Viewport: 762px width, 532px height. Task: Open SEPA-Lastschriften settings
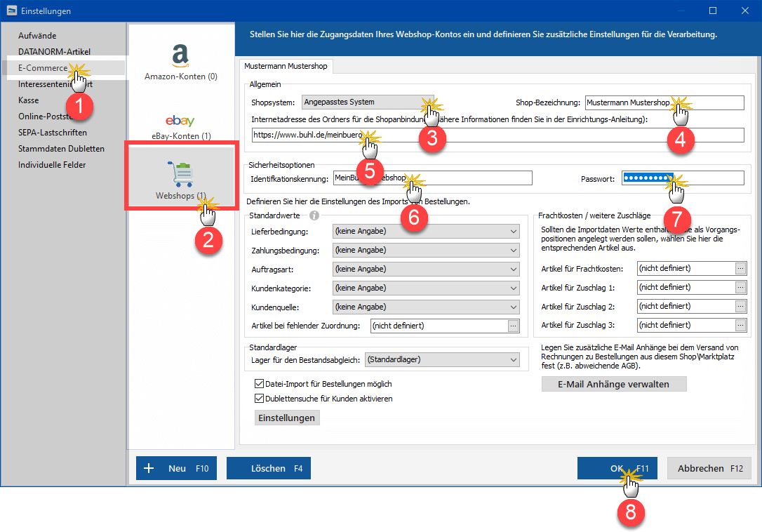tap(53, 132)
